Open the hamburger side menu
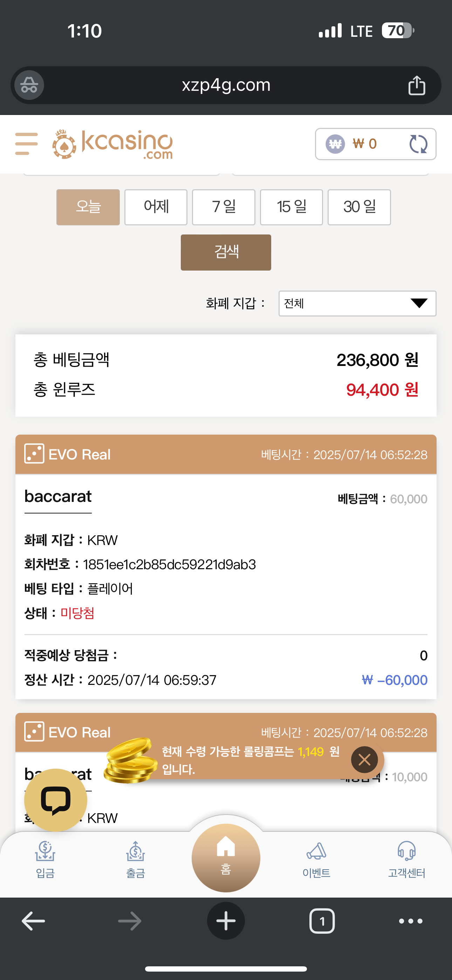452x980 pixels. tap(26, 144)
